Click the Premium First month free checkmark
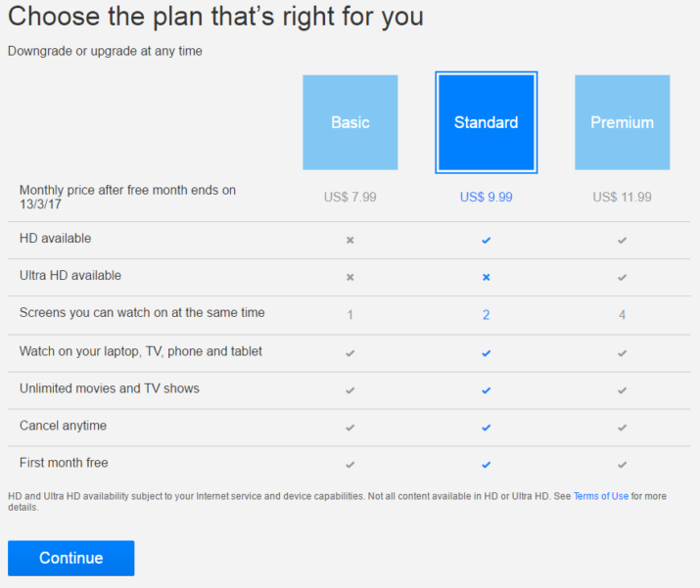700x588 pixels. point(622,465)
